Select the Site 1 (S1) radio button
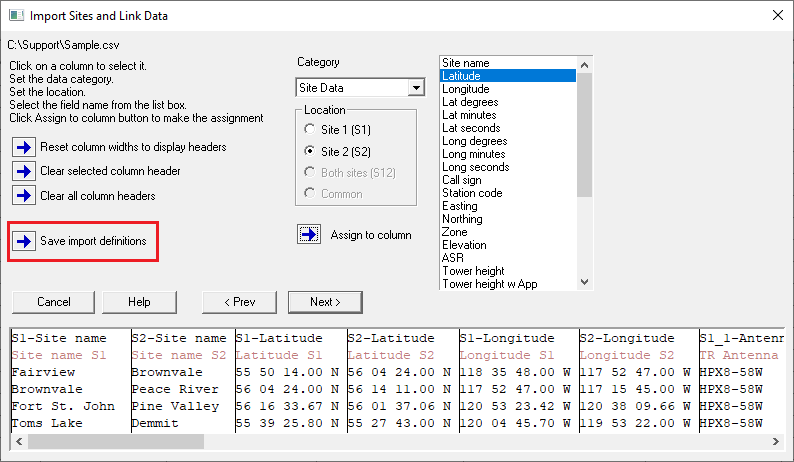This screenshot has width=794, height=462. pos(310,130)
